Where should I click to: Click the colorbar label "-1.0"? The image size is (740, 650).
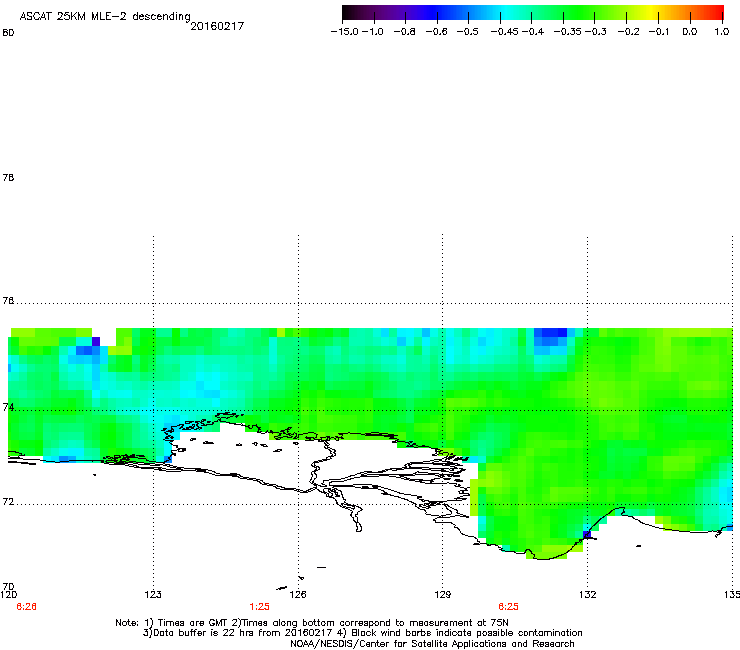click(373, 32)
